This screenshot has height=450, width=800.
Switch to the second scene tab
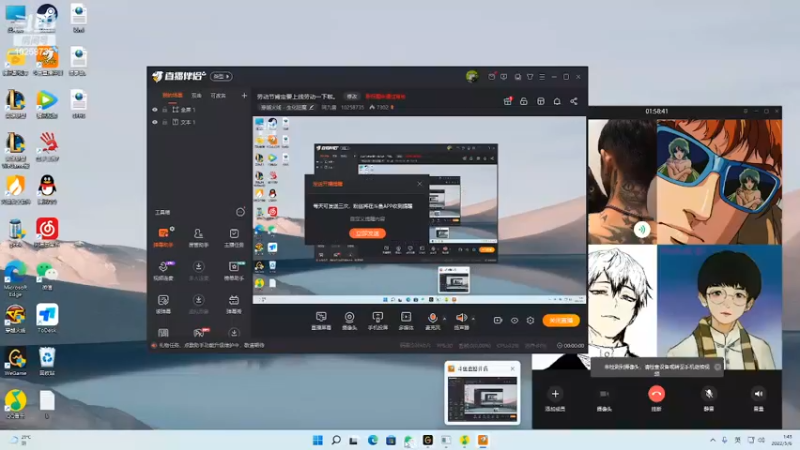196,95
